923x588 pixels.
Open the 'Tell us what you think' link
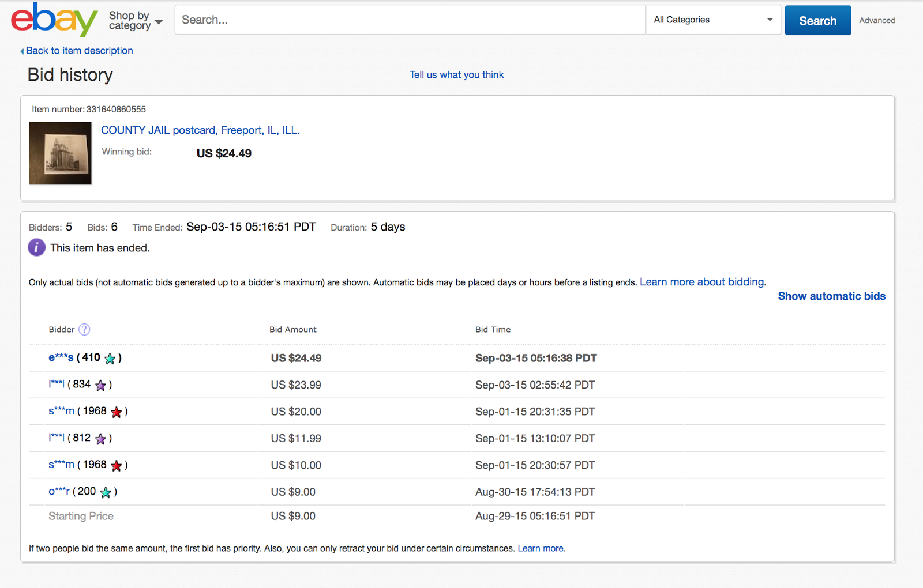(x=456, y=75)
